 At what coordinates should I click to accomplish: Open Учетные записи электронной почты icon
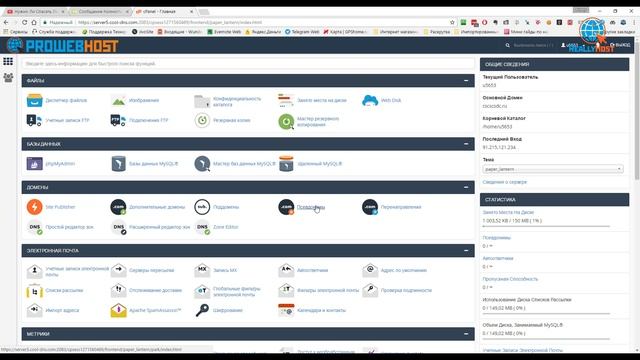click(34, 270)
